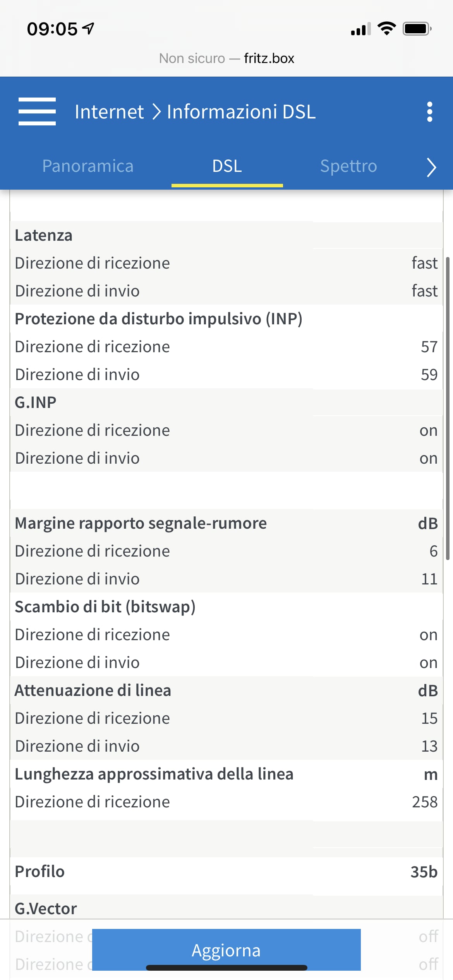
Task: Tap the 258 line length value
Action: click(x=424, y=802)
